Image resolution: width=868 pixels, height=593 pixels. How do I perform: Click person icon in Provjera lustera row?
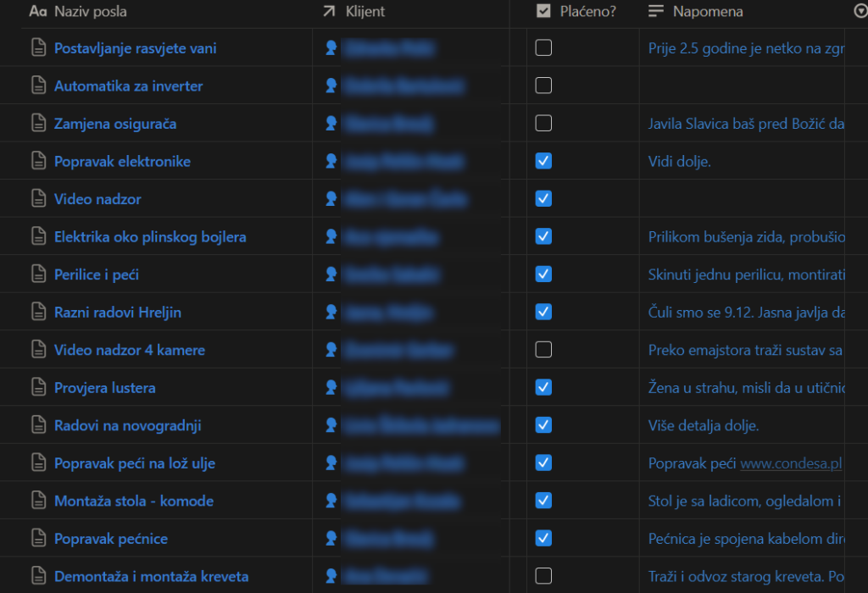point(331,387)
